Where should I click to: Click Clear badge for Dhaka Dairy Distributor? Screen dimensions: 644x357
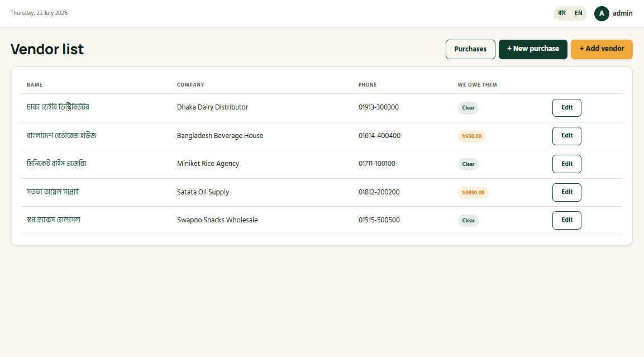[468, 108]
